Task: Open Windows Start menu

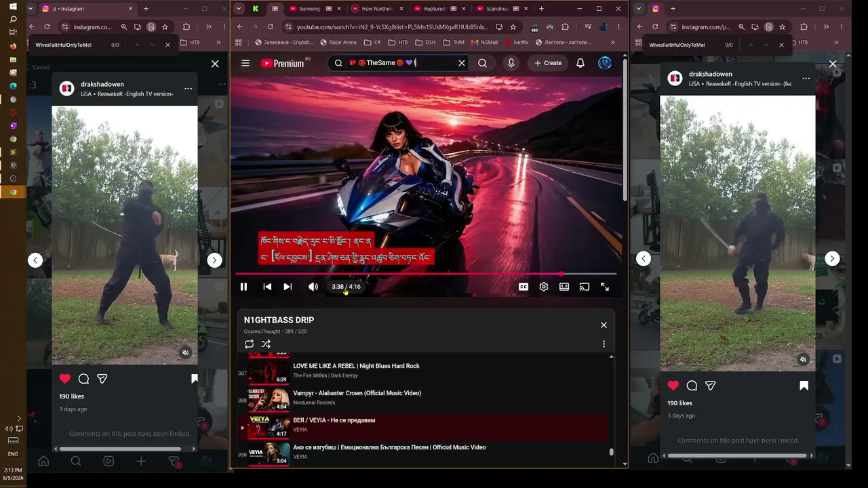Action: pyautogui.click(x=13, y=7)
